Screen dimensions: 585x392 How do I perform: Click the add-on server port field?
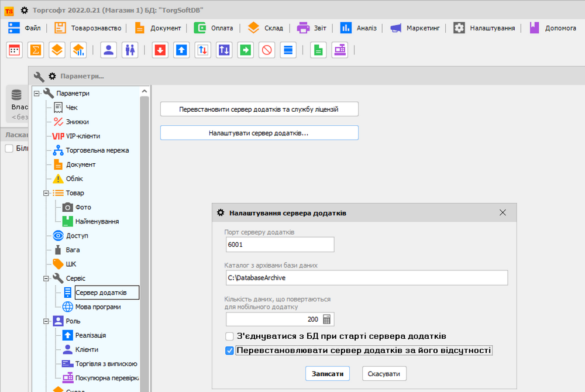(279, 245)
